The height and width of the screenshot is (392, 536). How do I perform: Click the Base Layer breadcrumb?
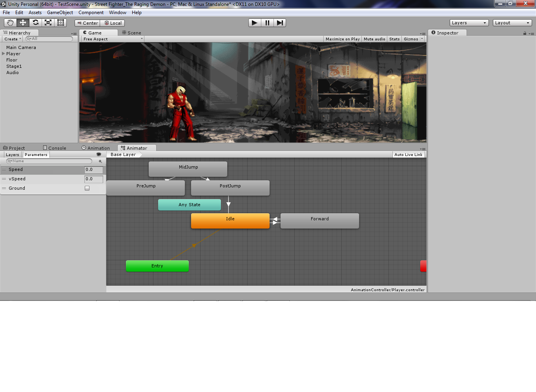click(123, 155)
